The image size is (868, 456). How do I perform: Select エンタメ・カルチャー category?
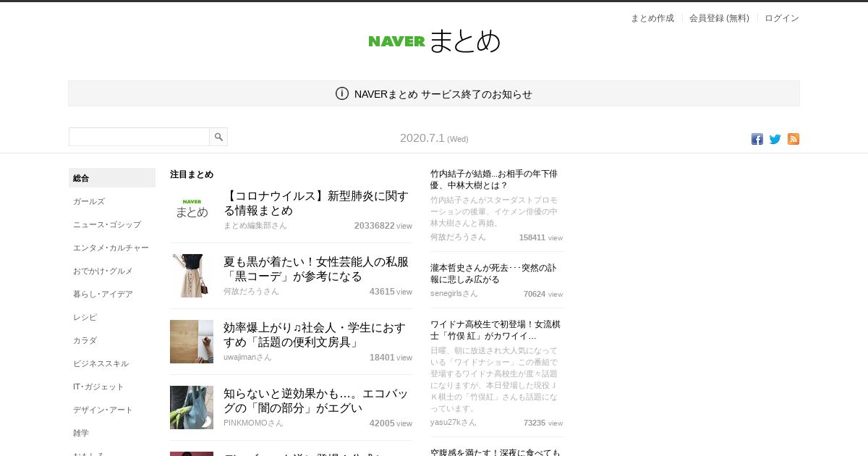coord(112,248)
